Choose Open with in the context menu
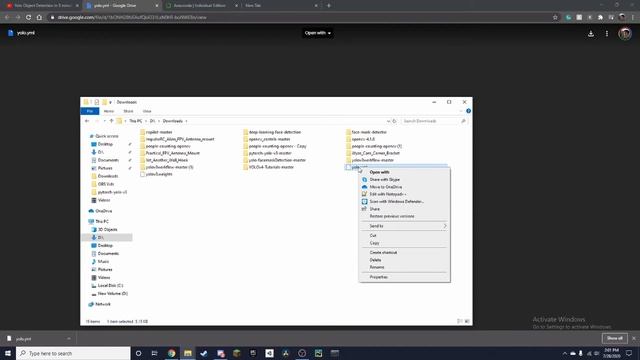This screenshot has height=360, width=640. click(379, 172)
